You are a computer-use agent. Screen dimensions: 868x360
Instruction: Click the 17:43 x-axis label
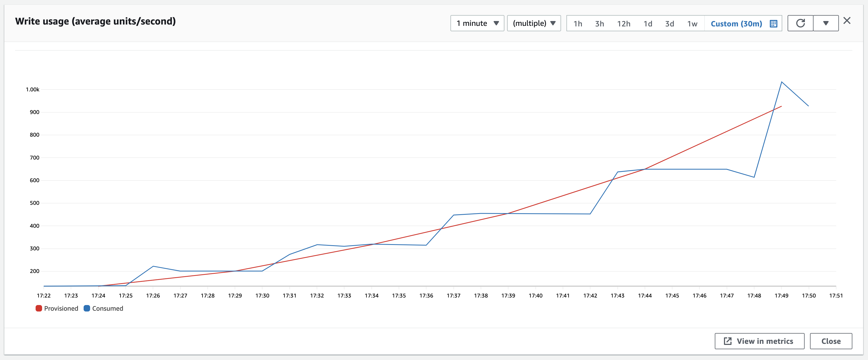point(617,296)
